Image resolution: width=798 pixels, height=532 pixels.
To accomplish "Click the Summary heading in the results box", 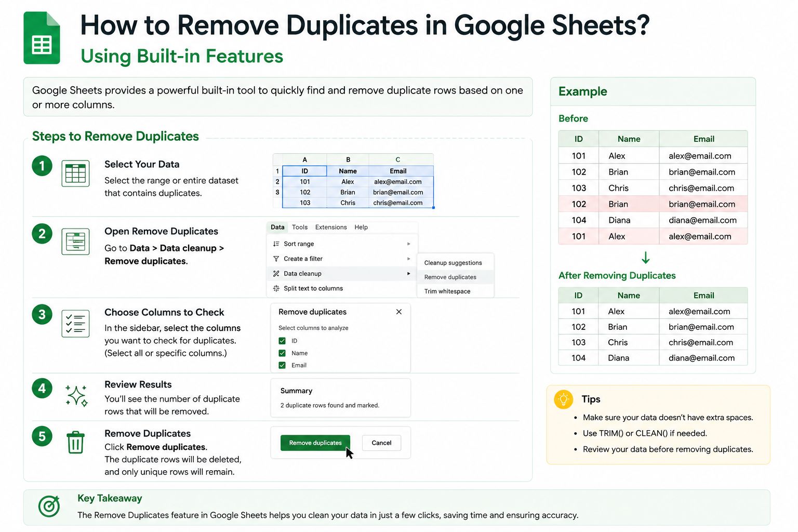I will click(296, 391).
